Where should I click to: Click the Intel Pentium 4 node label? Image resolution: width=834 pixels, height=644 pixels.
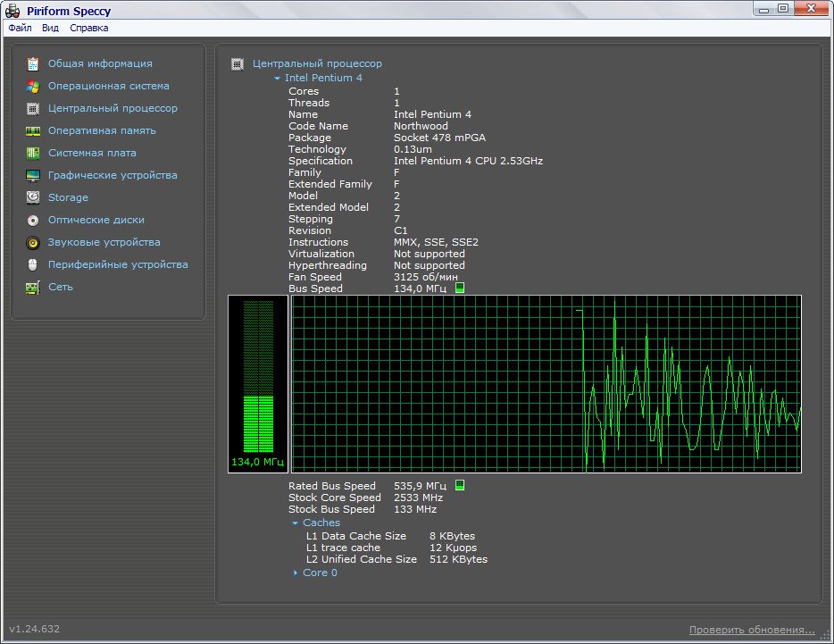[x=323, y=78]
